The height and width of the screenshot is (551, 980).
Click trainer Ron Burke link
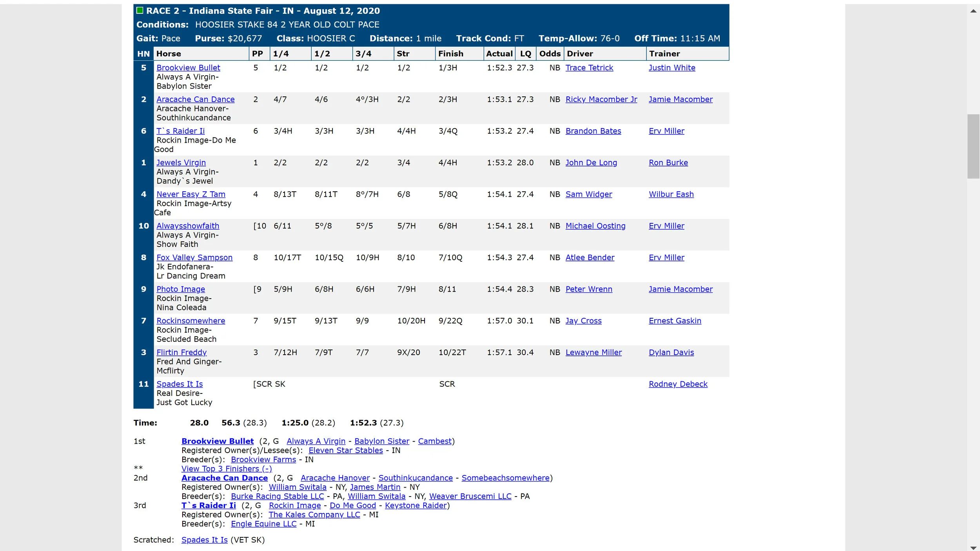coord(668,163)
